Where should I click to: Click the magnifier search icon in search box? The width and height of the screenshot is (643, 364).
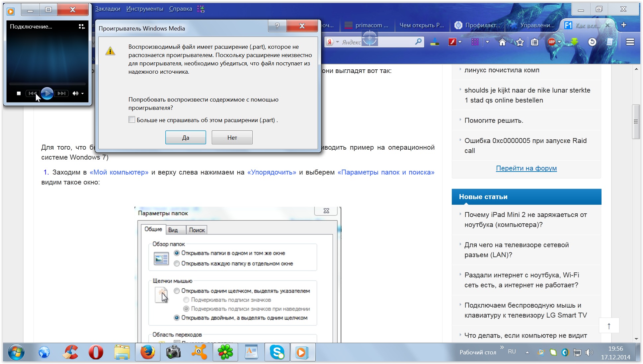tap(418, 42)
